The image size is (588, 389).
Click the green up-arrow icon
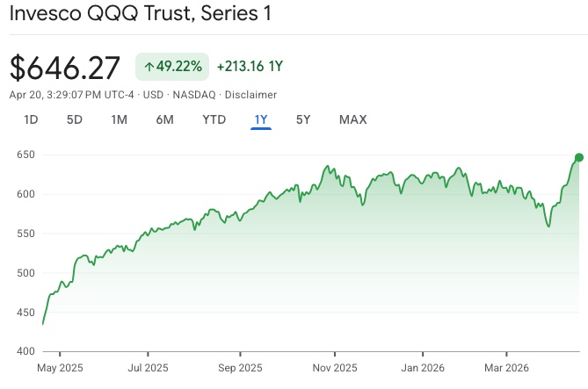(149, 67)
